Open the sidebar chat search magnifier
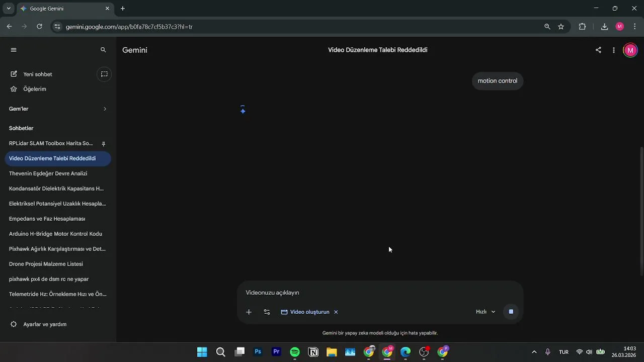This screenshot has width=644, height=362. pyautogui.click(x=103, y=50)
